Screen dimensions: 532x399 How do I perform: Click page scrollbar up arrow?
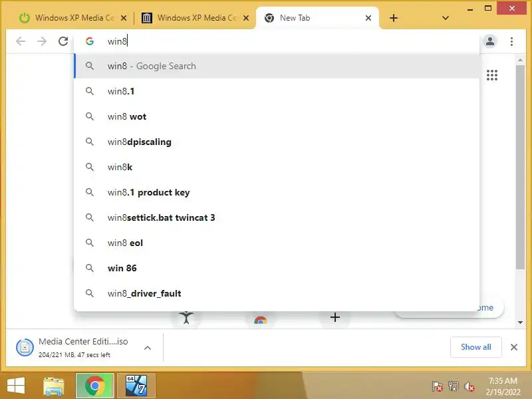click(x=520, y=60)
